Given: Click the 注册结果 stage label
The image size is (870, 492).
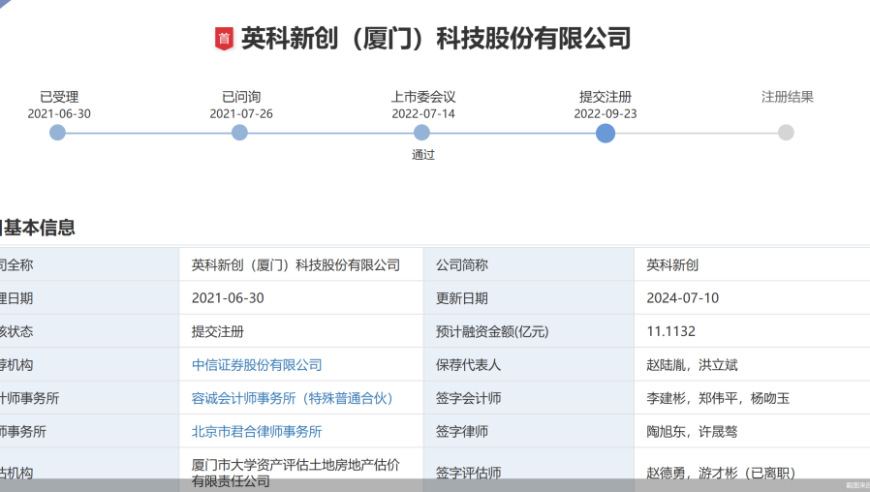Looking at the screenshot, I should tap(787, 97).
